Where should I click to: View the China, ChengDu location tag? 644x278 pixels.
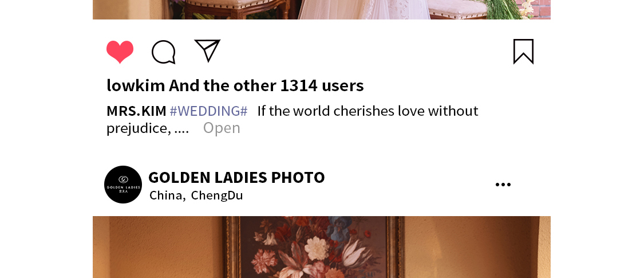(196, 195)
